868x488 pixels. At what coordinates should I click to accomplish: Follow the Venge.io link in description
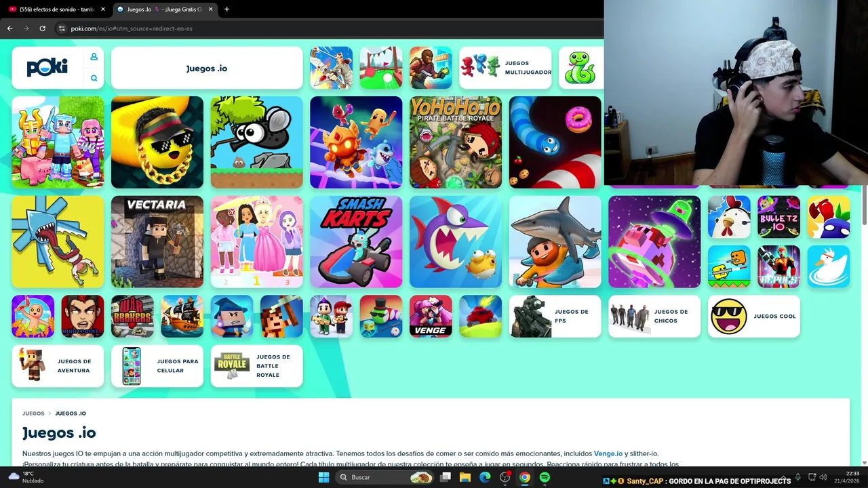(608, 453)
